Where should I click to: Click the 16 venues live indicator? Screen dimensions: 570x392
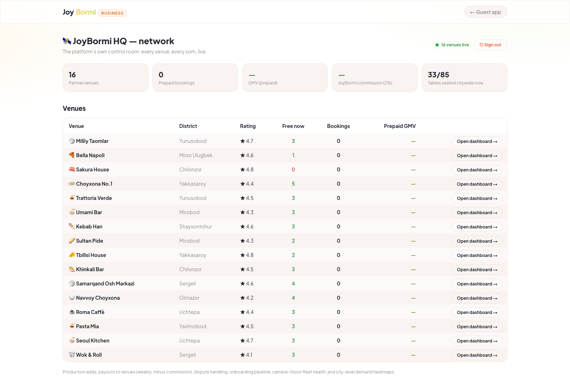click(x=452, y=45)
